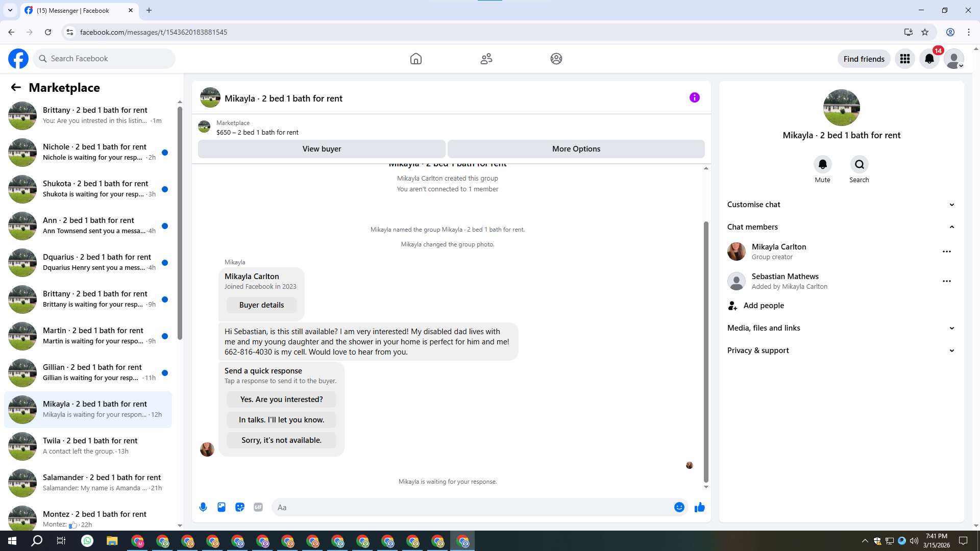980x551 pixels.
Task: Open the Groups icon in top navigation
Action: coord(556,59)
